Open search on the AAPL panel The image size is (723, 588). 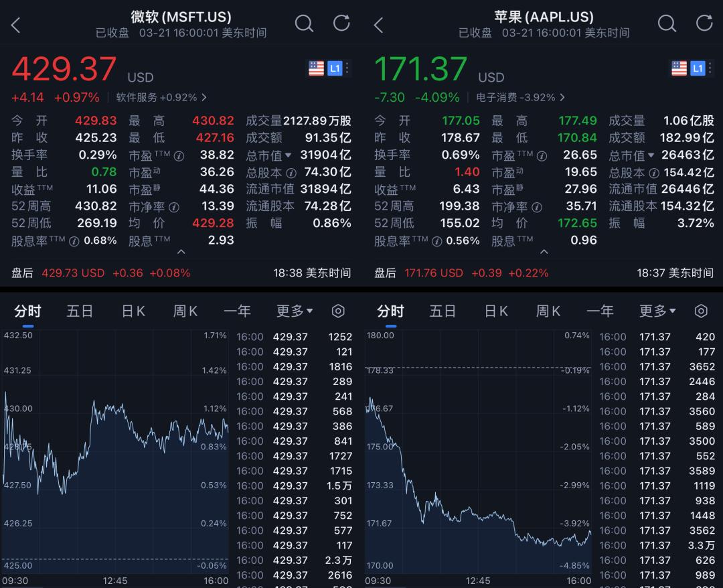(x=667, y=23)
